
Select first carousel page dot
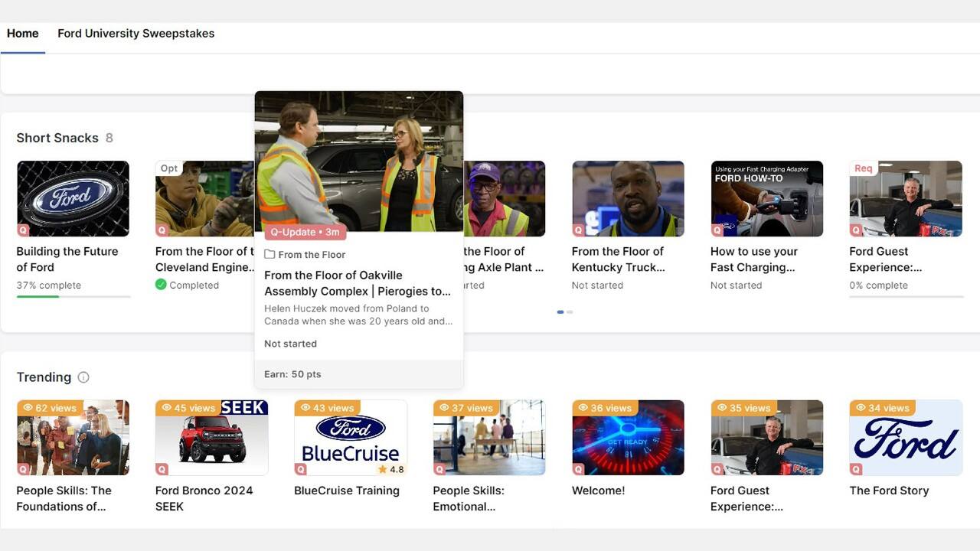pyautogui.click(x=560, y=312)
